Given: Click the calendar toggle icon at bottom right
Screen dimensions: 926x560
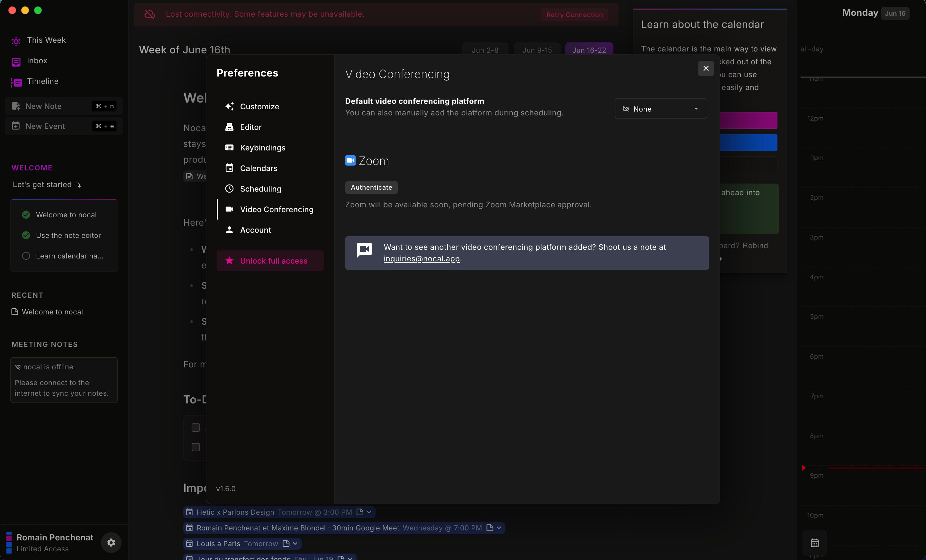Looking at the screenshot, I should click(815, 543).
